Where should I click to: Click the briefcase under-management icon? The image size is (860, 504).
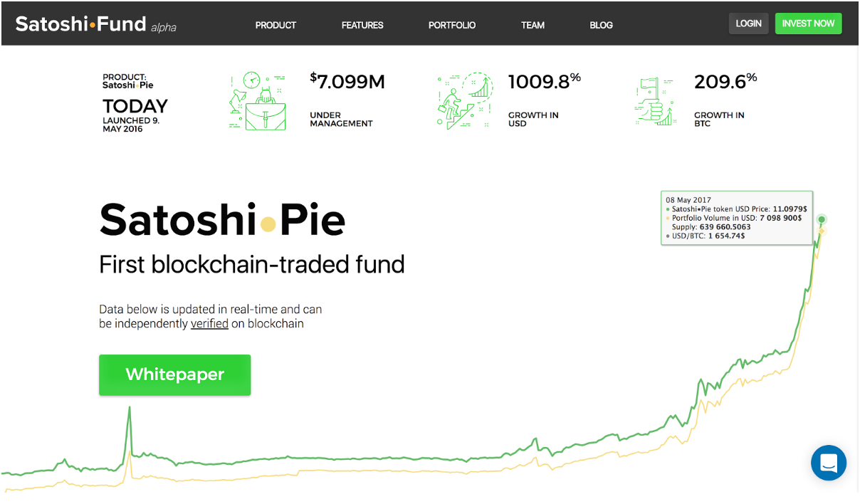pyautogui.click(x=257, y=100)
